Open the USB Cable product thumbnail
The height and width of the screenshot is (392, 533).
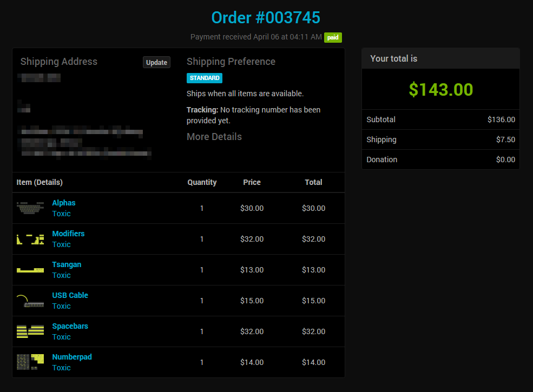[x=30, y=301]
